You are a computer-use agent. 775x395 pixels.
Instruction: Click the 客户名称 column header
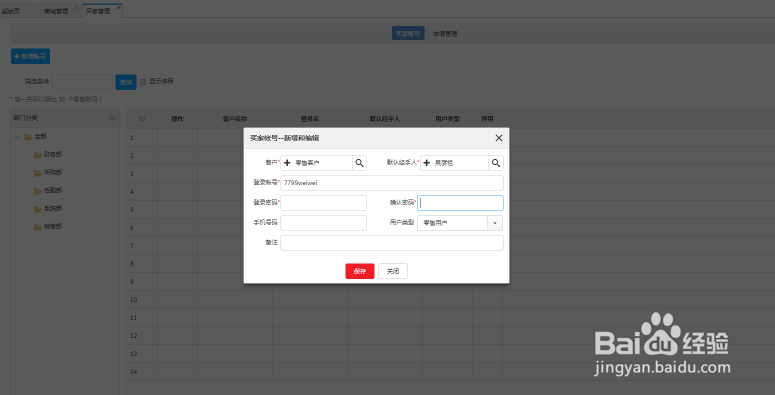pos(235,119)
